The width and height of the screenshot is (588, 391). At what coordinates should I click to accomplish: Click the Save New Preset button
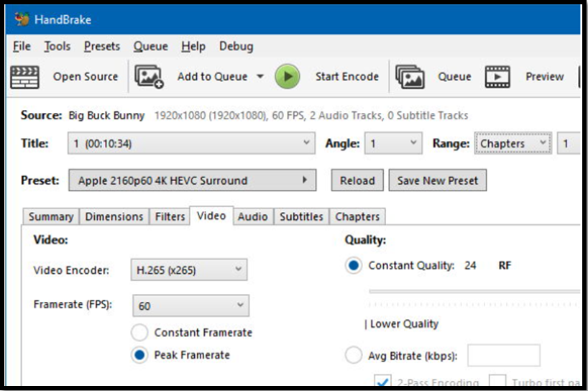click(438, 180)
